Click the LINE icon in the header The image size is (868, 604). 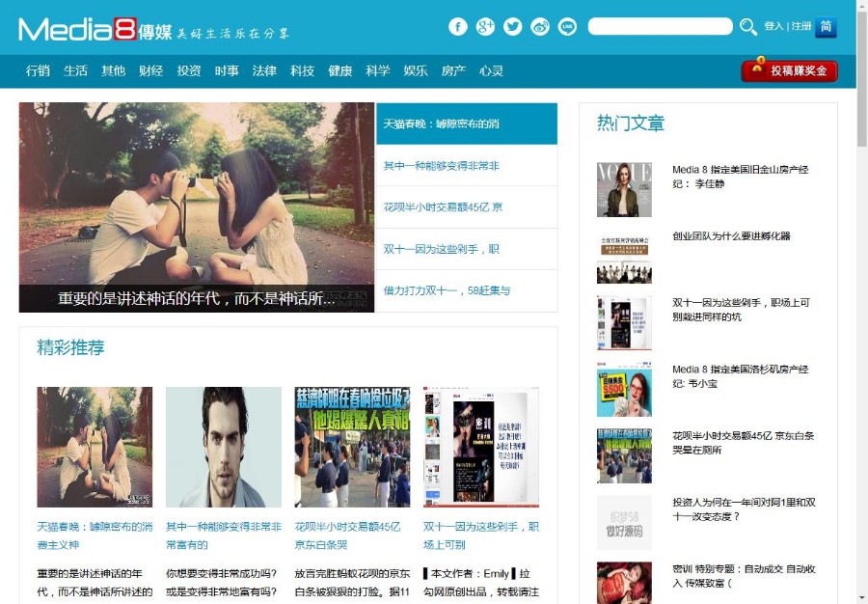click(x=566, y=27)
